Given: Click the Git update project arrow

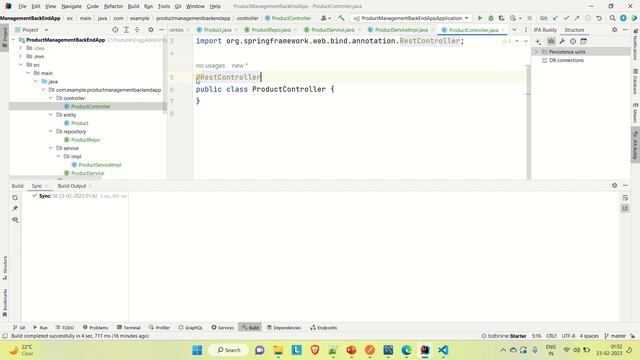Looking at the screenshot, I should [x=556, y=18].
